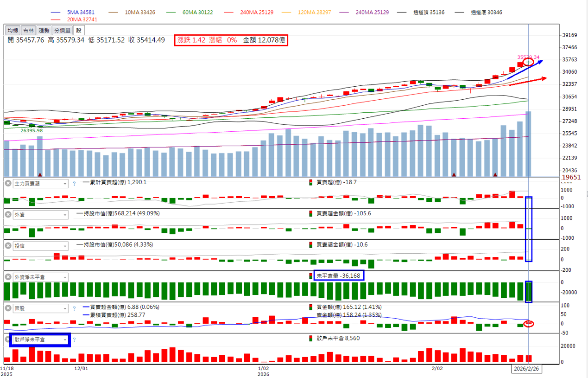Image resolution: width=588 pixels, height=378 pixels.
Task: Expand the 主力買賣超 indicator dropdown
Action: pos(64,184)
